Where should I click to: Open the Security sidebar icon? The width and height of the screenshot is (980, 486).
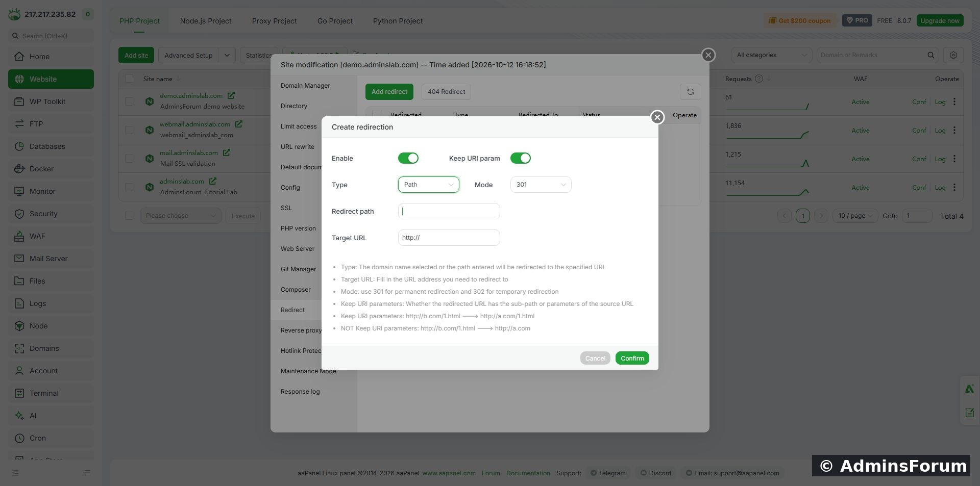pos(19,214)
